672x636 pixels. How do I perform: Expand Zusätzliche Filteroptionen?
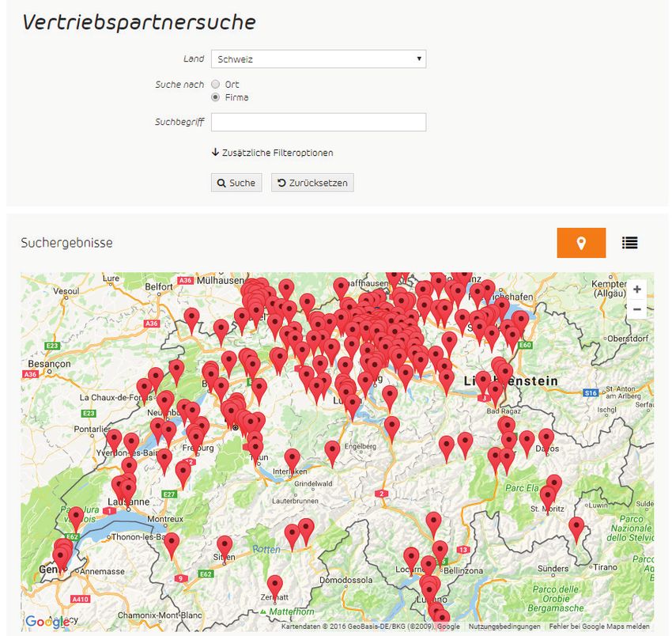272,153
